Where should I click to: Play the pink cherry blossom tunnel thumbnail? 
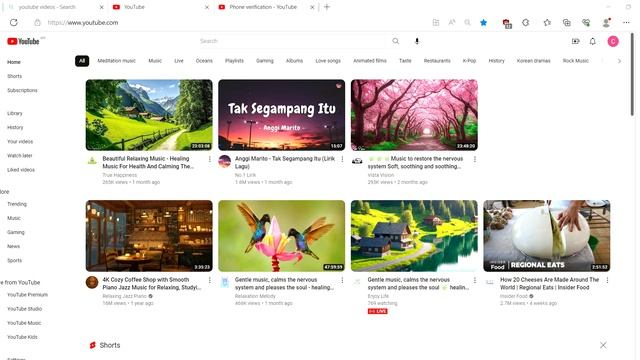(x=414, y=115)
